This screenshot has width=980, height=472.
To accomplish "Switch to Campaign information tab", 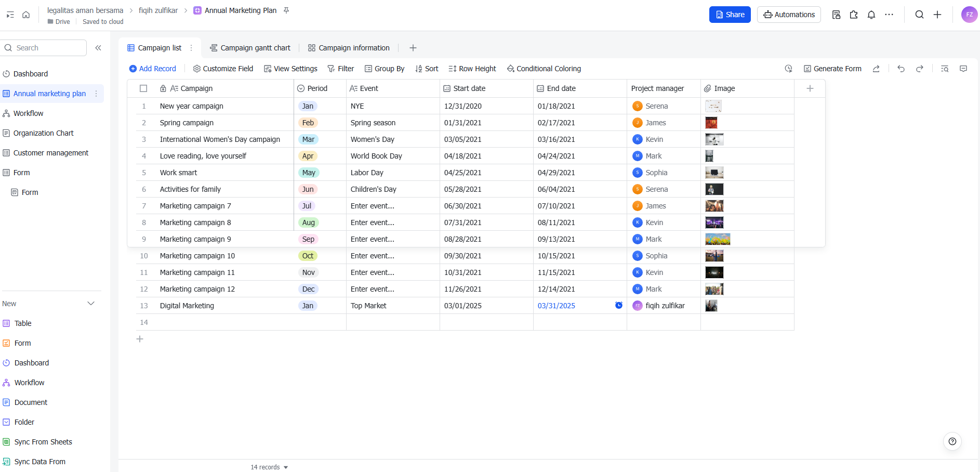I will tap(349, 48).
